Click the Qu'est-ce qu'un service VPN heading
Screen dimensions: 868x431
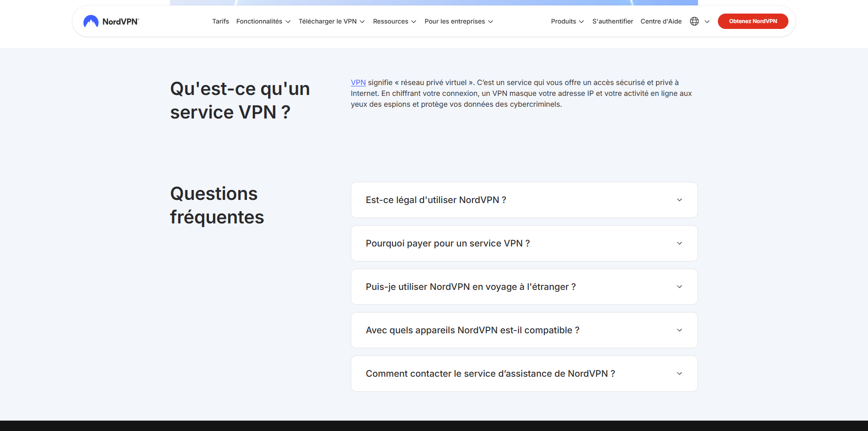240,100
